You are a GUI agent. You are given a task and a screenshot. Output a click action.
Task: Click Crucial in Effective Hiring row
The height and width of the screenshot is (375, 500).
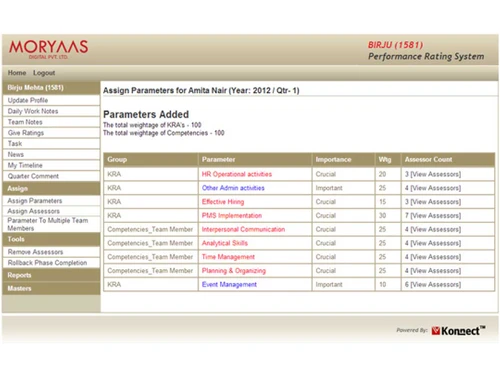[326, 202]
